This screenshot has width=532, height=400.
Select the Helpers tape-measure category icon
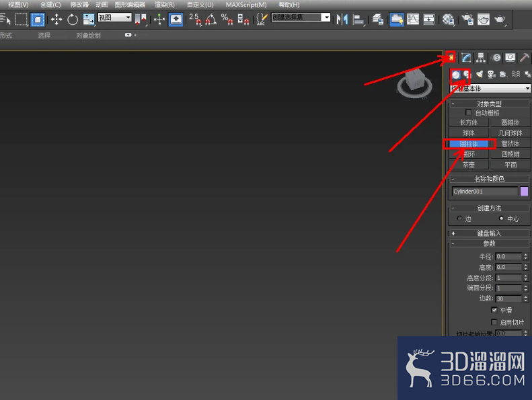coord(503,75)
